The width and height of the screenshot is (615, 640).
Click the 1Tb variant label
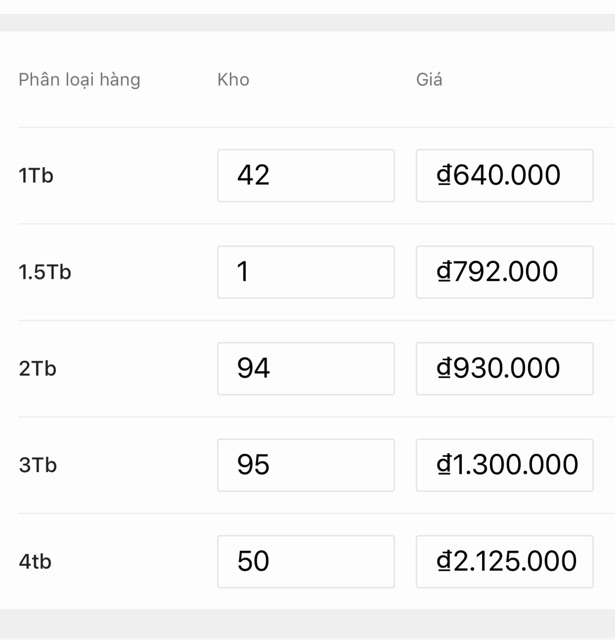tap(36, 176)
